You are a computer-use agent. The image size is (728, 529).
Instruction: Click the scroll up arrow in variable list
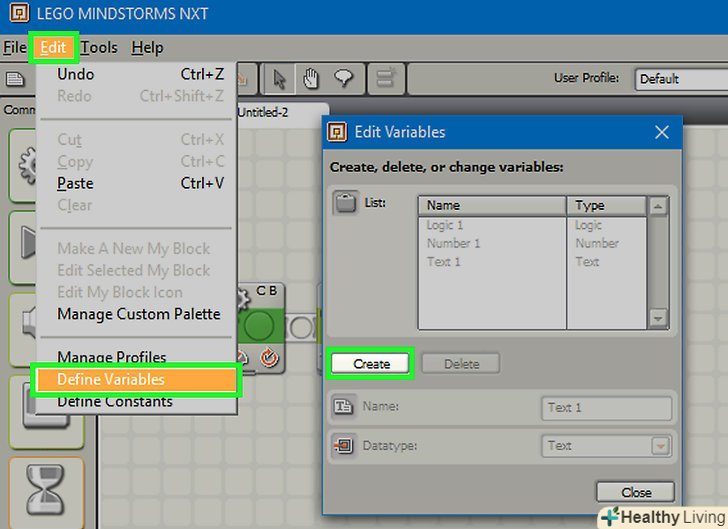[658, 206]
